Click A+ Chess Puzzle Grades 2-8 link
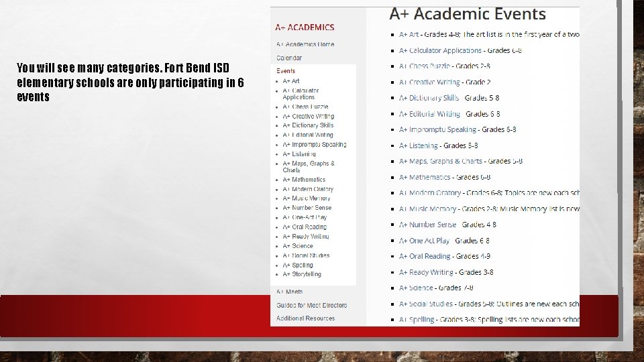 tap(424, 66)
